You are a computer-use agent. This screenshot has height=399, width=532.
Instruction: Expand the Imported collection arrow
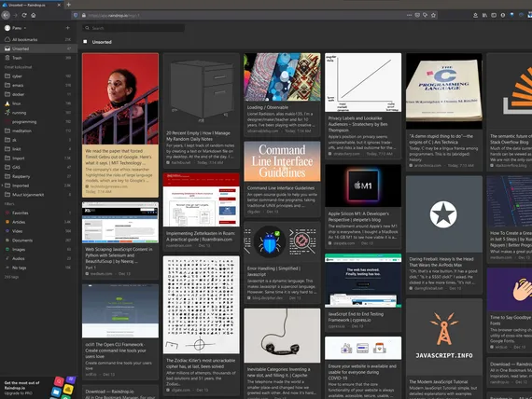click(2, 186)
